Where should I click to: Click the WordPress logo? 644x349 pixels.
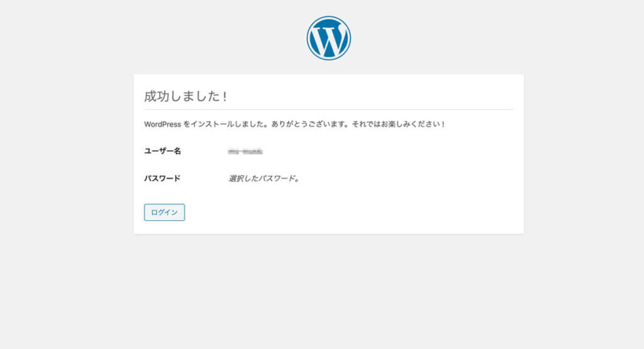[x=328, y=38]
